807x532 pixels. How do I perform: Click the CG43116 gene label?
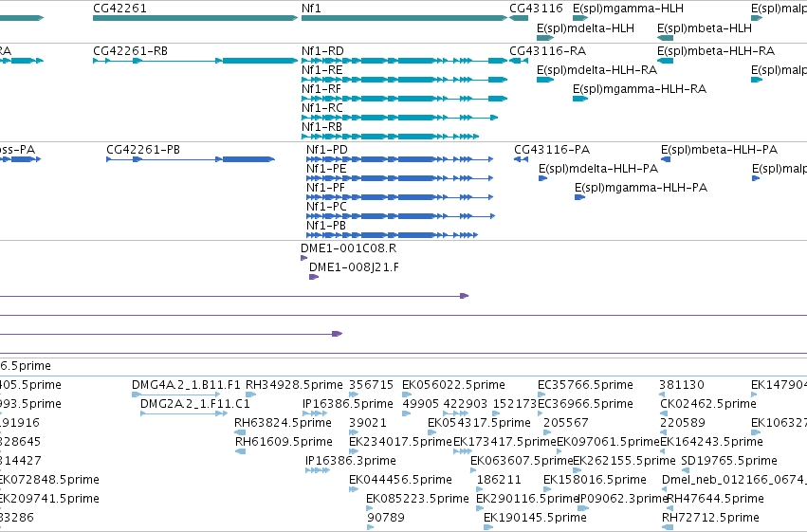coord(536,9)
